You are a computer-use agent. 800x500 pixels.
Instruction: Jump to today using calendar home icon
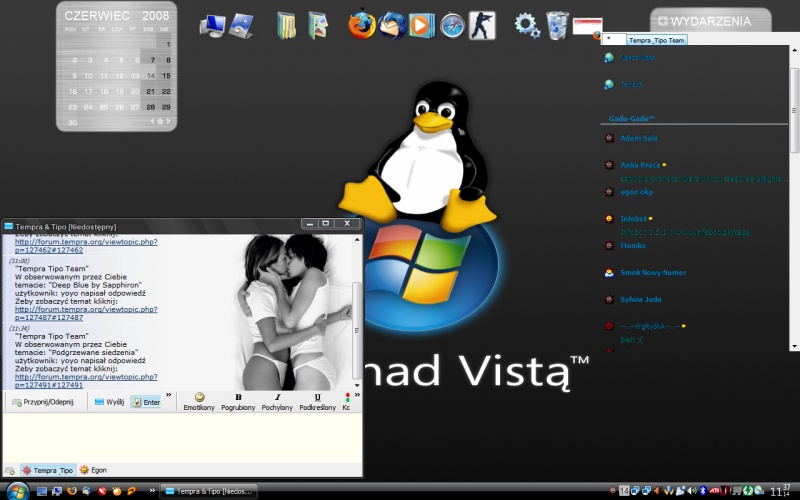(x=160, y=121)
